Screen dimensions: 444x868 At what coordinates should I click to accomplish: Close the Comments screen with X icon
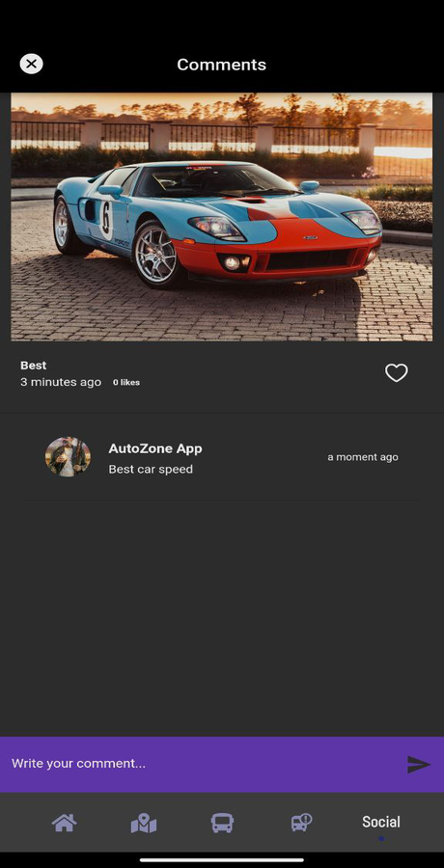click(32, 65)
